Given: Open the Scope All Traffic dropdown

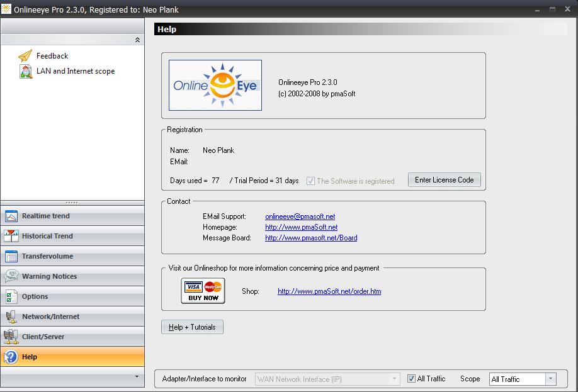Looking at the screenshot, I should [x=550, y=379].
